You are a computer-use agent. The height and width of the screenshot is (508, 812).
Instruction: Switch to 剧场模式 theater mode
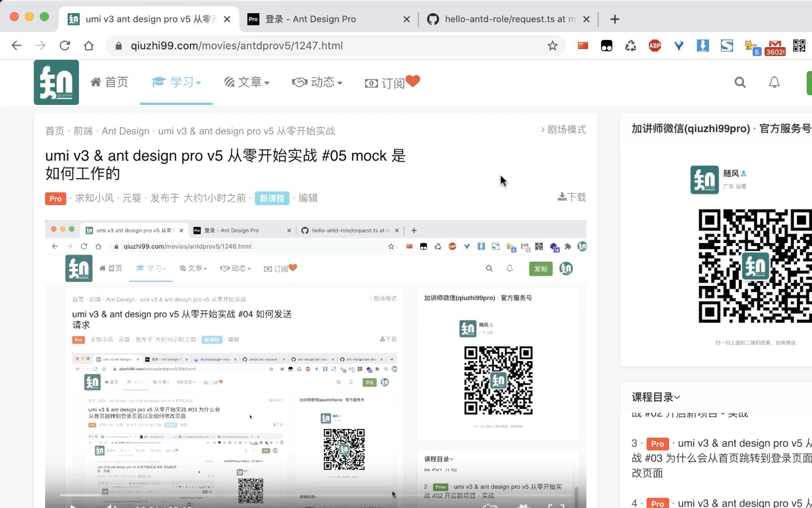tap(563, 130)
